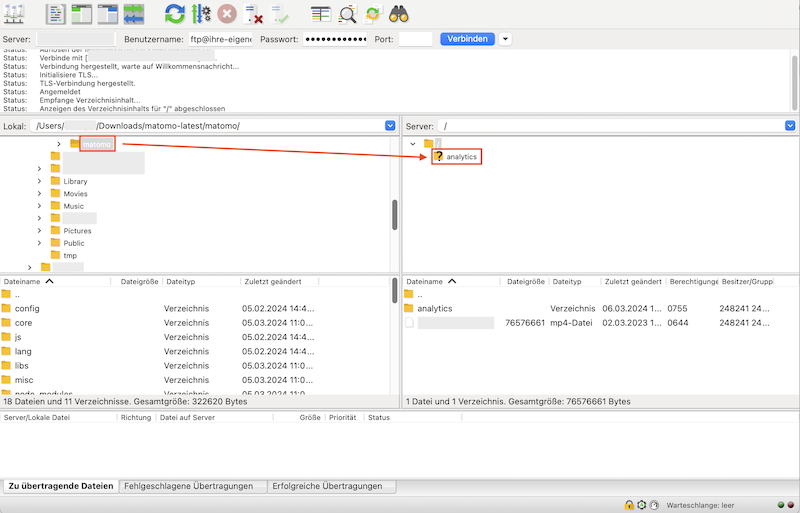
Task: Click the message log scrollbar
Action: [794, 81]
